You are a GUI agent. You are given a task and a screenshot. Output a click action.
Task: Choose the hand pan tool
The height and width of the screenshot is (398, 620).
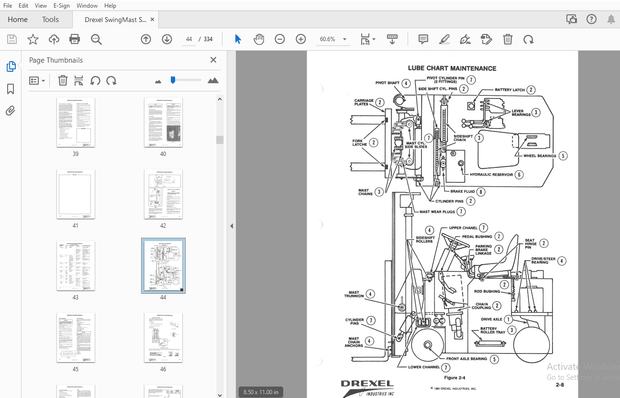pyautogui.click(x=259, y=39)
